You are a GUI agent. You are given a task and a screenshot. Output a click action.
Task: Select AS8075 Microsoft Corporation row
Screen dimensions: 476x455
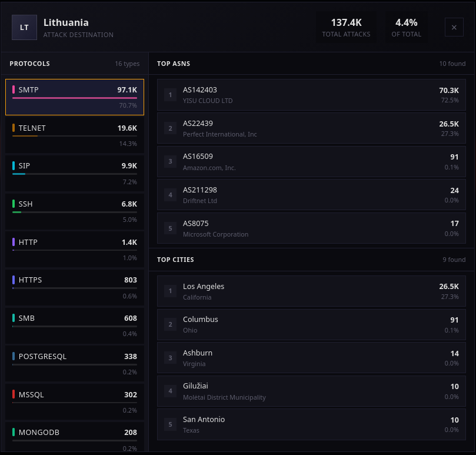click(311, 228)
